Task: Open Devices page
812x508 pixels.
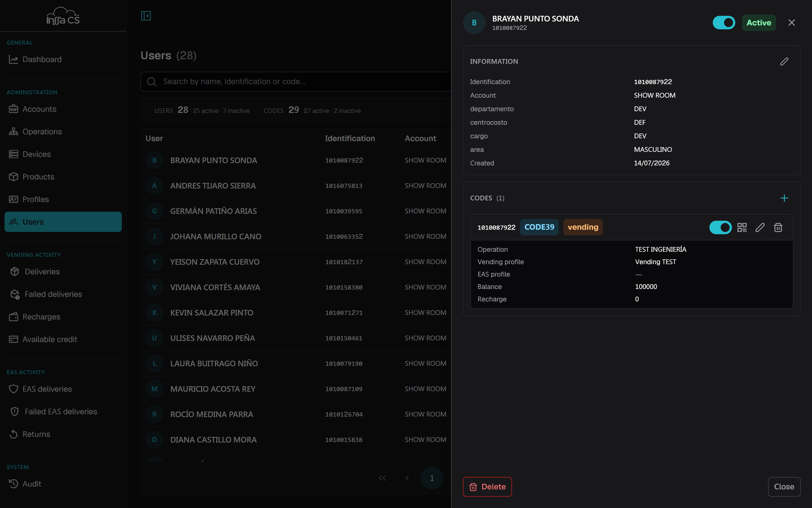Action: (x=63, y=154)
